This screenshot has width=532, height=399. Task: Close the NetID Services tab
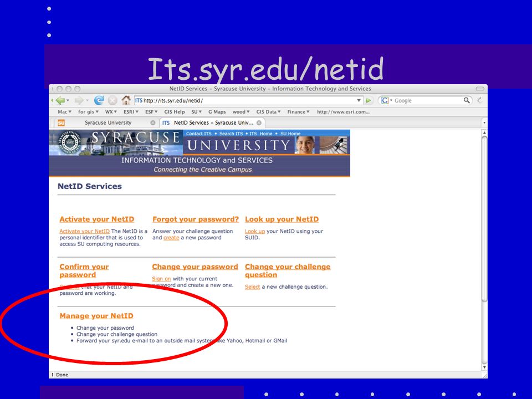(259, 122)
